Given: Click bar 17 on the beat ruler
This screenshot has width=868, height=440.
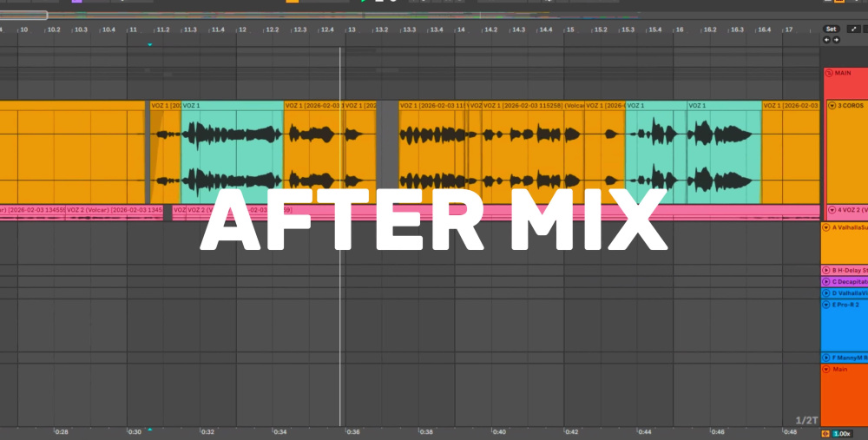Looking at the screenshot, I should (x=789, y=30).
